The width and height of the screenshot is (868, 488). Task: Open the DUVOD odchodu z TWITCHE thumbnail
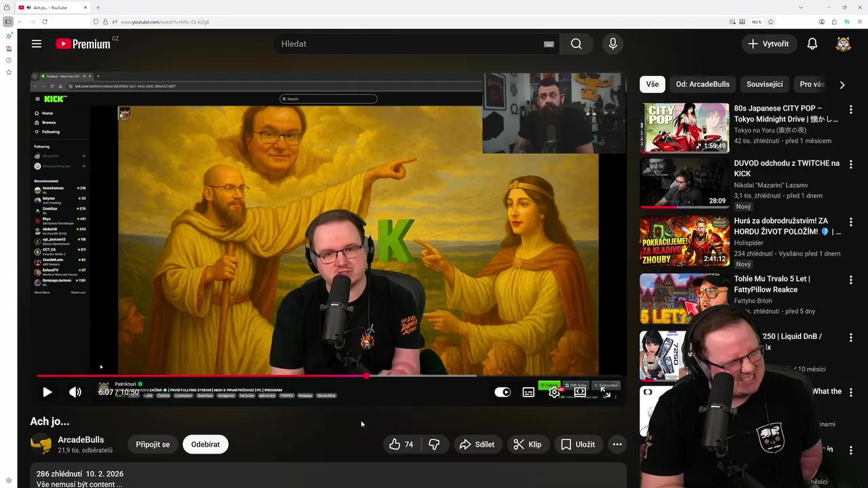click(684, 184)
